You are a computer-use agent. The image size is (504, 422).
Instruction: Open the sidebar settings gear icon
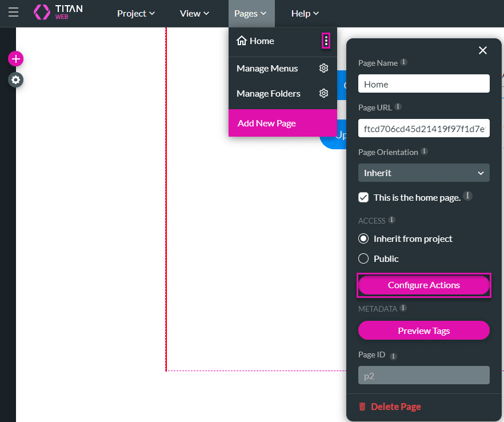coord(15,80)
